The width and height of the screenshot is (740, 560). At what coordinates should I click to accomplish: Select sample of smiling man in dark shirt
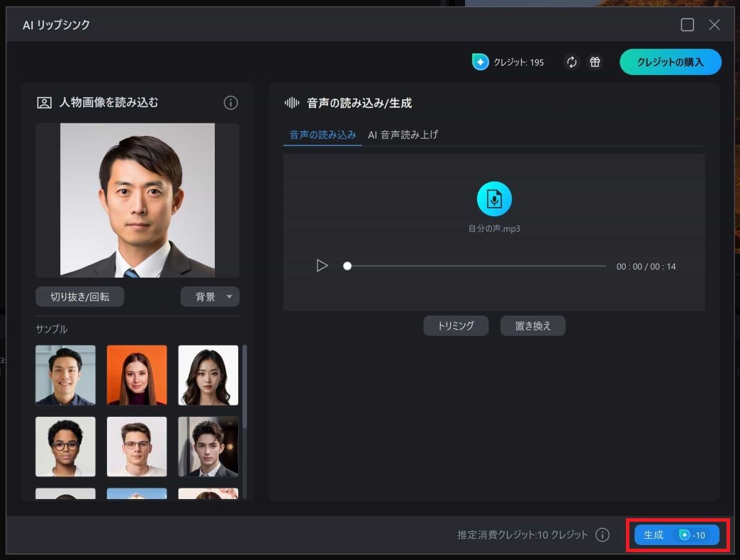(x=66, y=375)
